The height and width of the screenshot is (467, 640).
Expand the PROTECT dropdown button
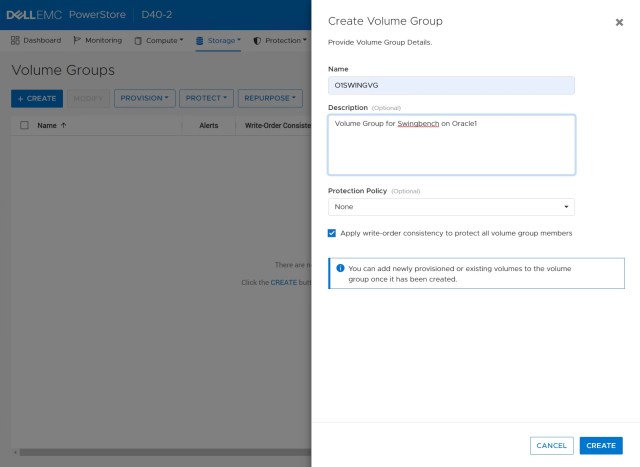point(208,99)
